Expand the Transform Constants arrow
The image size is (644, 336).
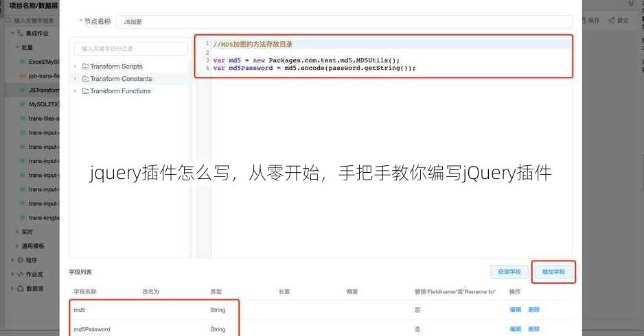[x=76, y=79]
